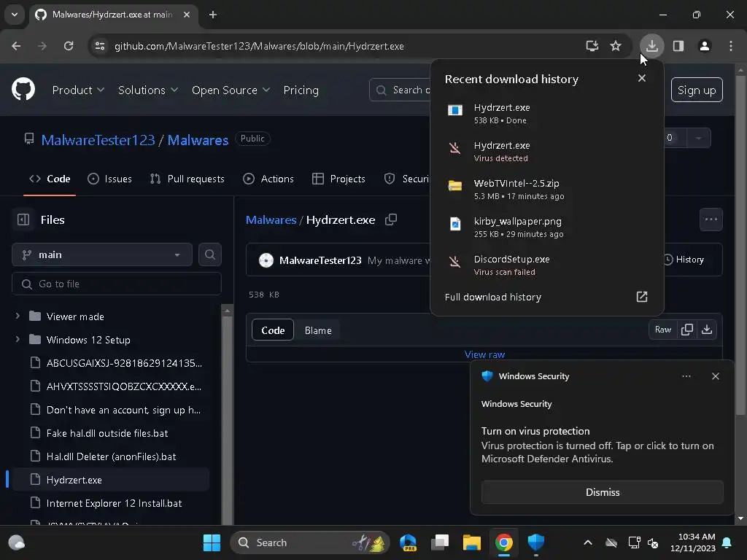Image resolution: width=747 pixels, height=560 pixels.
Task: Click Chrome icon in taskbar
Action: [x=503, y=542]
